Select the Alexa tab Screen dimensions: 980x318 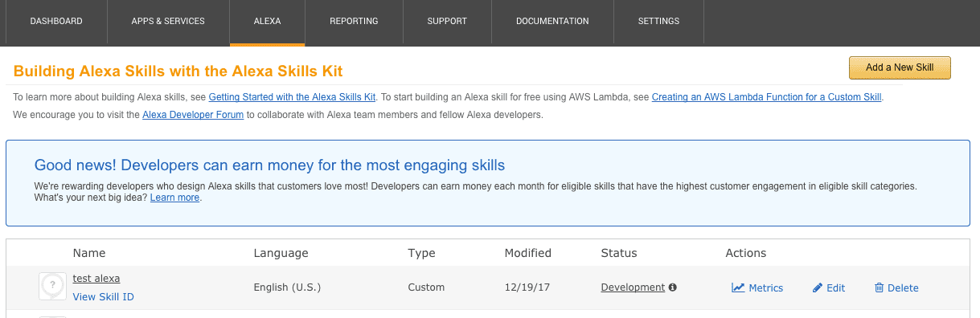tap(268, 22)
